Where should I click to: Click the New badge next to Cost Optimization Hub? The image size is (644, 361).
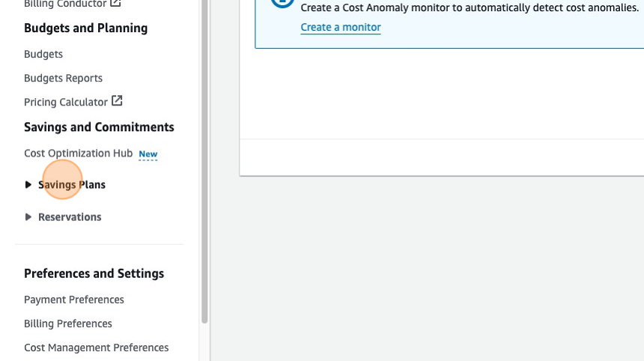tap(148, 154)
